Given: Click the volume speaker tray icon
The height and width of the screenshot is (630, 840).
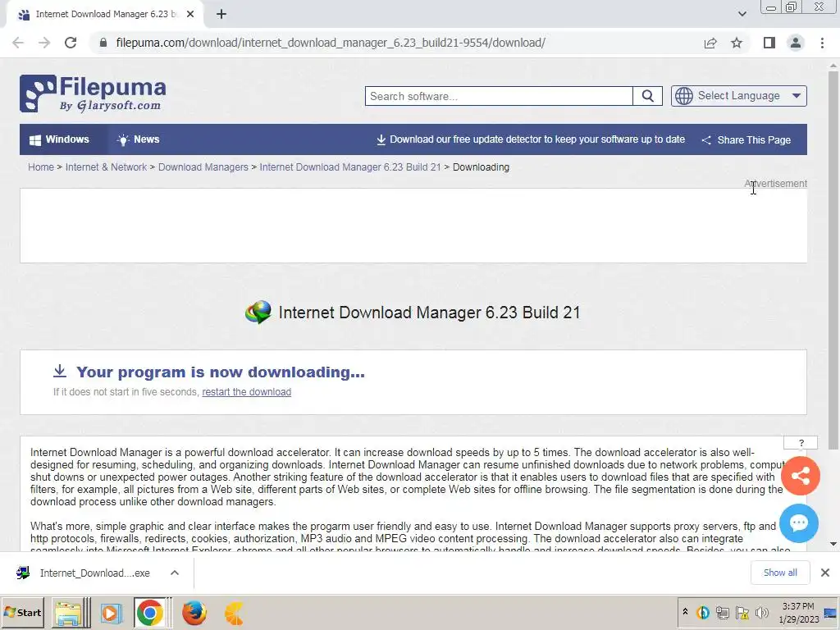Looking at the screenshot, I should (x=761, y=613).
